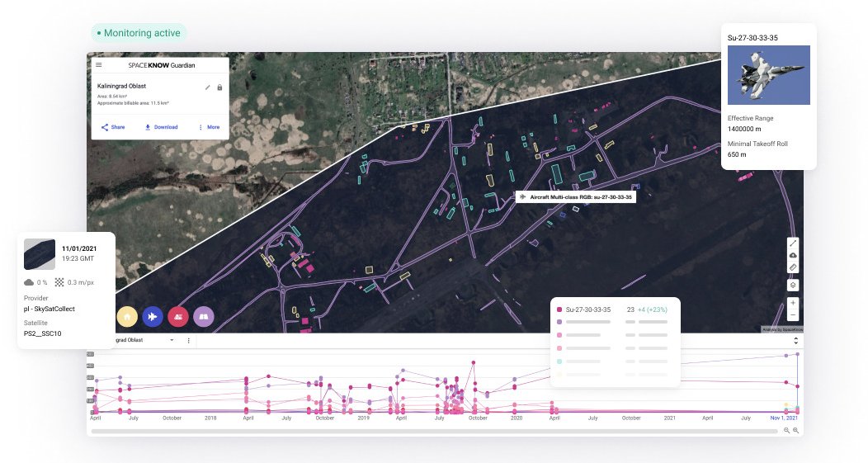Click the Su-27 fighter jet photo
Image resolution: width=868 pixels, height=463 pixels.
click(x=768, y=75)
